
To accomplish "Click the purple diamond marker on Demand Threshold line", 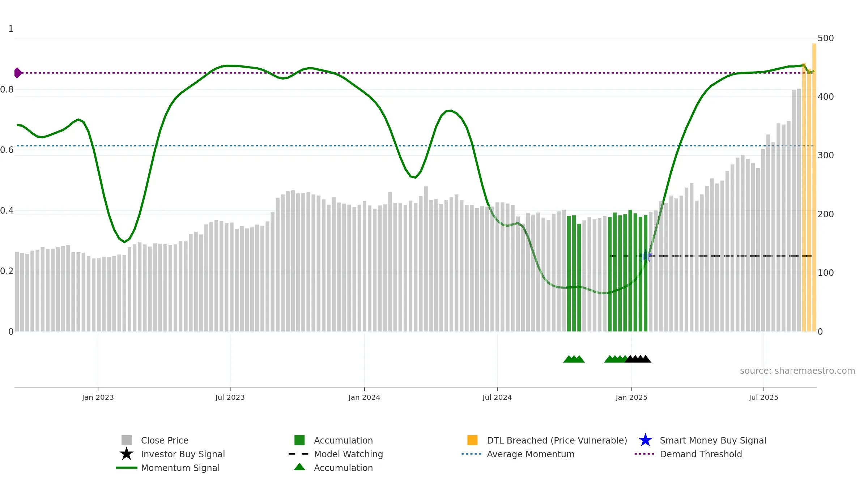I will tap(18, 73).
